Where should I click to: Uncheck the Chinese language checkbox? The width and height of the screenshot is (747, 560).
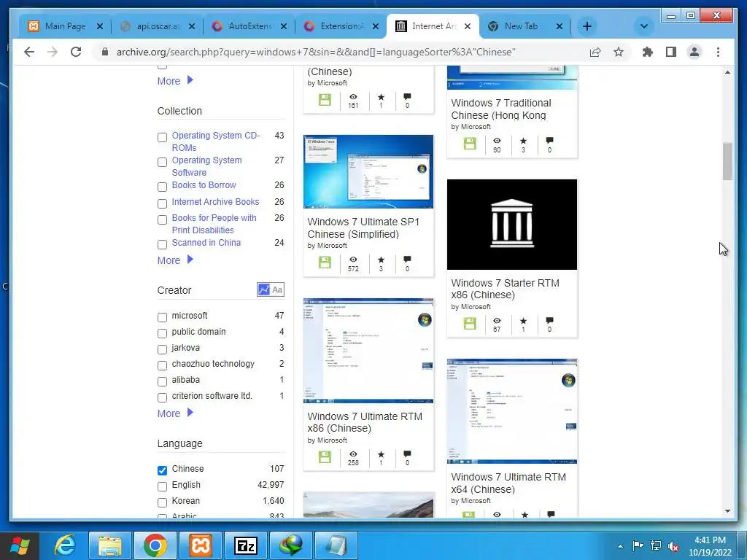pyautogui.click(x=162, y=470)
